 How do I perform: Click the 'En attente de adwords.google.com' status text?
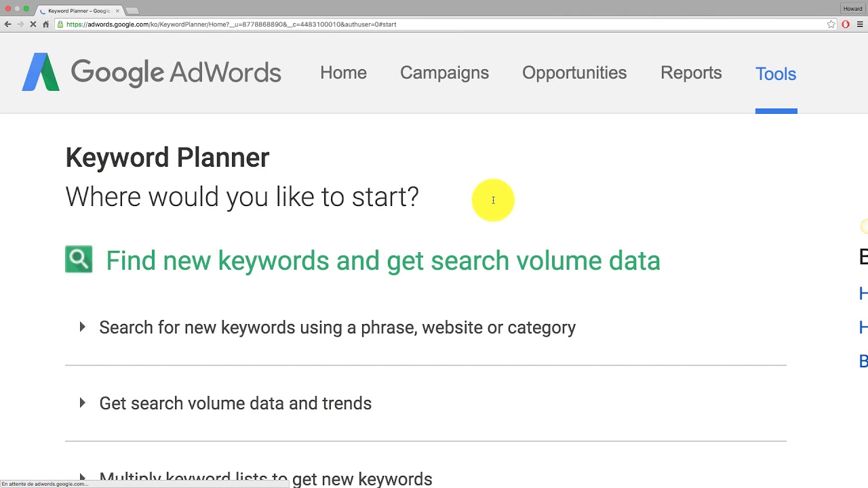point(45,484)
